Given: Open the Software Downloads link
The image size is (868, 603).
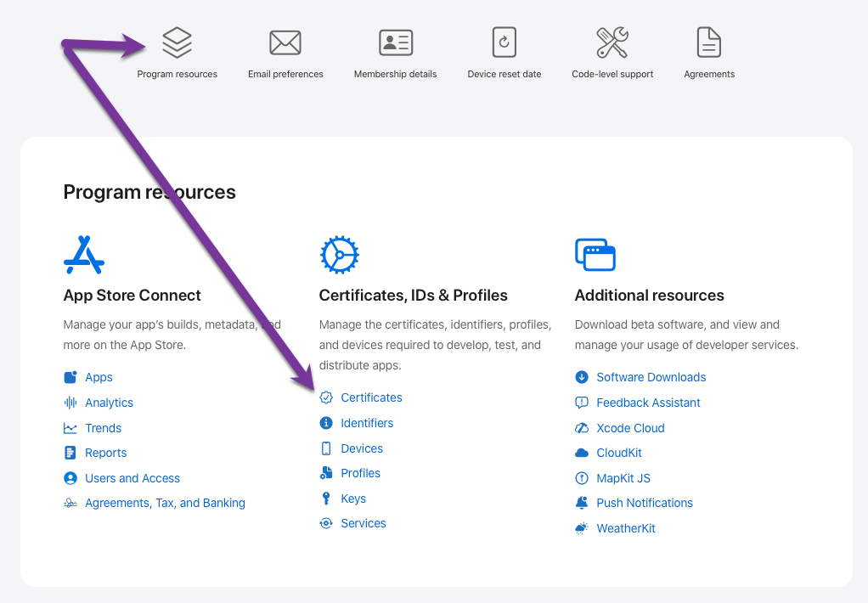Looking at the screenshot, I should (x=651, y=377).
